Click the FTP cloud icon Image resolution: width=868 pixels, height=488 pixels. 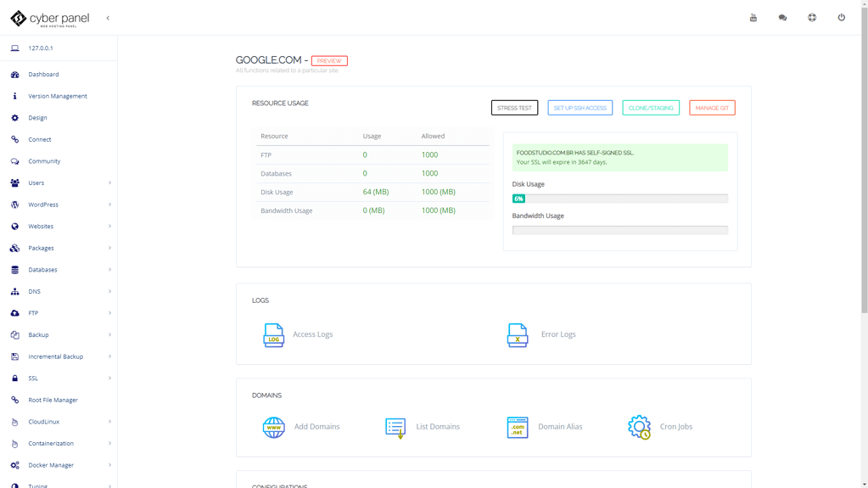coord(15,313)
